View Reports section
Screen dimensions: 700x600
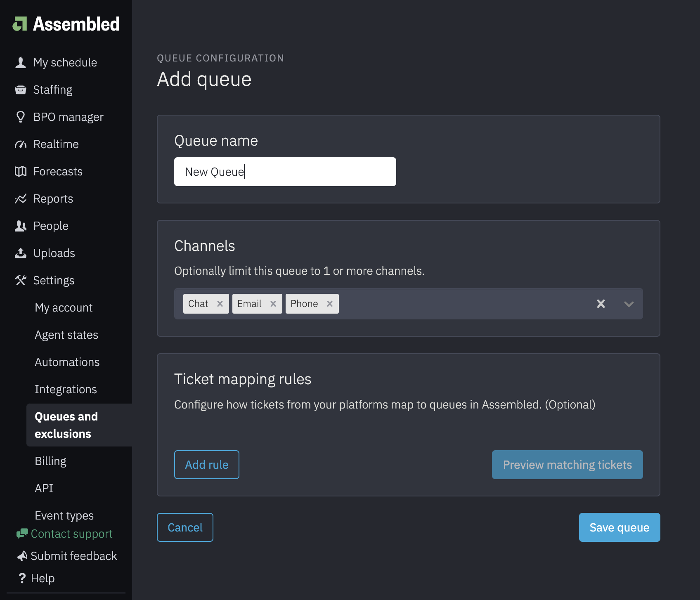click(53, 198)
